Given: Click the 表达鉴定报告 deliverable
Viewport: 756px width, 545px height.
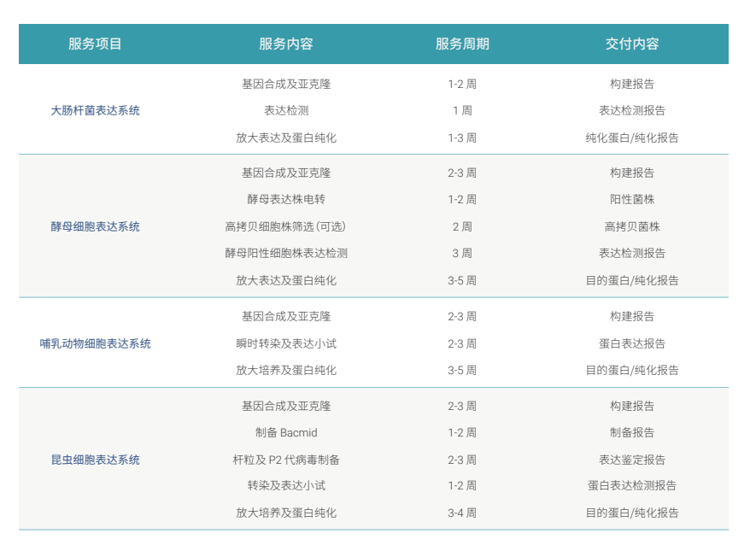Looking at the screenshot, I should click(x=632, y=460).
